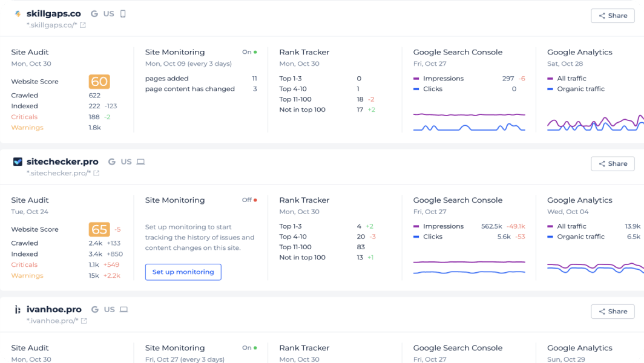Click the mobile device icon for skillgaps.co
Viewport: 644px width, 363px height.
pos(123,13)
